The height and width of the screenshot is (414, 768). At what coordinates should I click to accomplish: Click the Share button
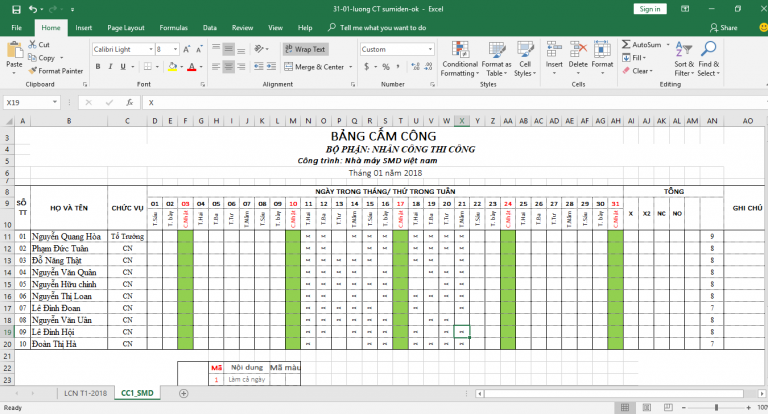click(x=723, y=28)
